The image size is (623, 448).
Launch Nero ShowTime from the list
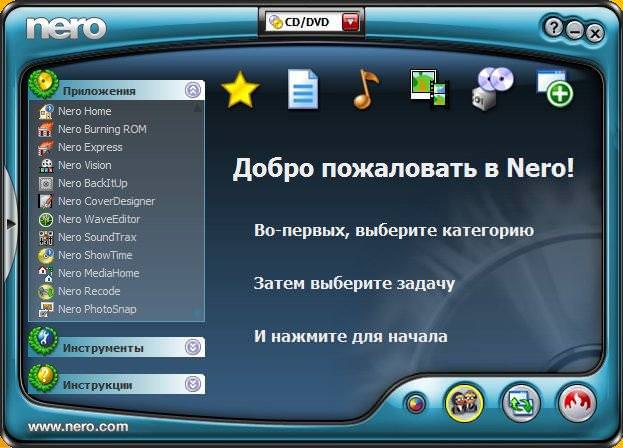point(95,255)
